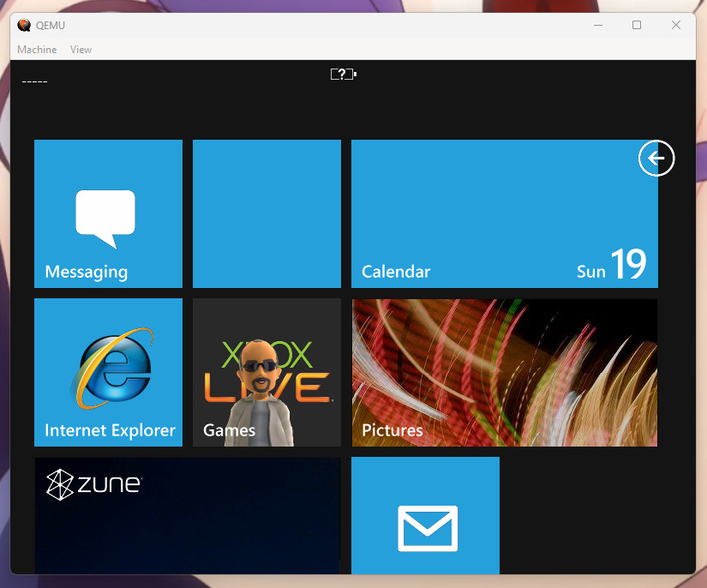The image size is (707, 588).
Task: Launch Internet Explorer via its logo
Action: coord(112,369)
